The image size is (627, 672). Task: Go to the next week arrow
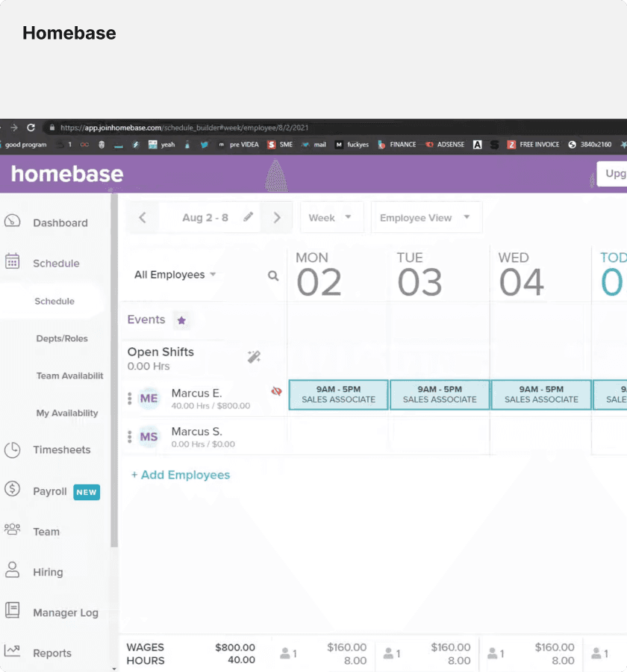pos(277,217)
